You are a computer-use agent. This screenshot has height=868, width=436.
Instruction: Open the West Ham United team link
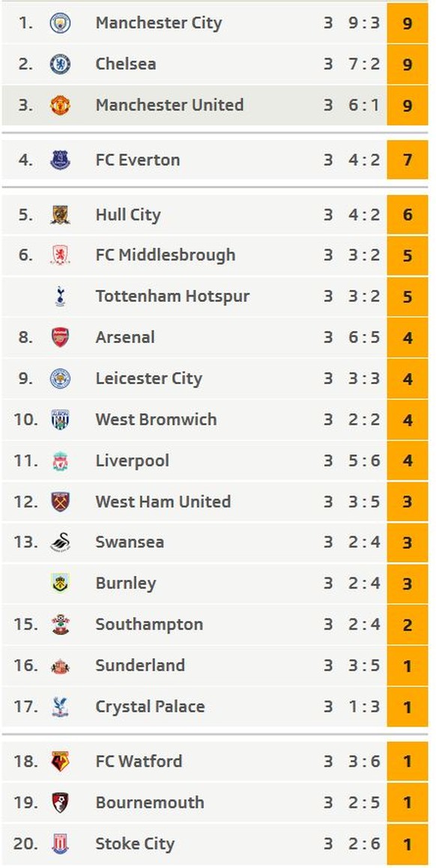(163, 502)
